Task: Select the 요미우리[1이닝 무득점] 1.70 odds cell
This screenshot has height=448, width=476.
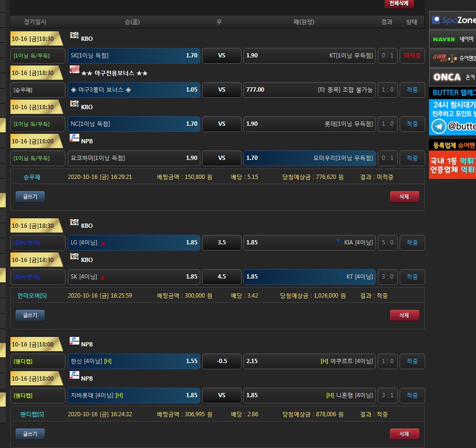Action: (x=309, y=158)
